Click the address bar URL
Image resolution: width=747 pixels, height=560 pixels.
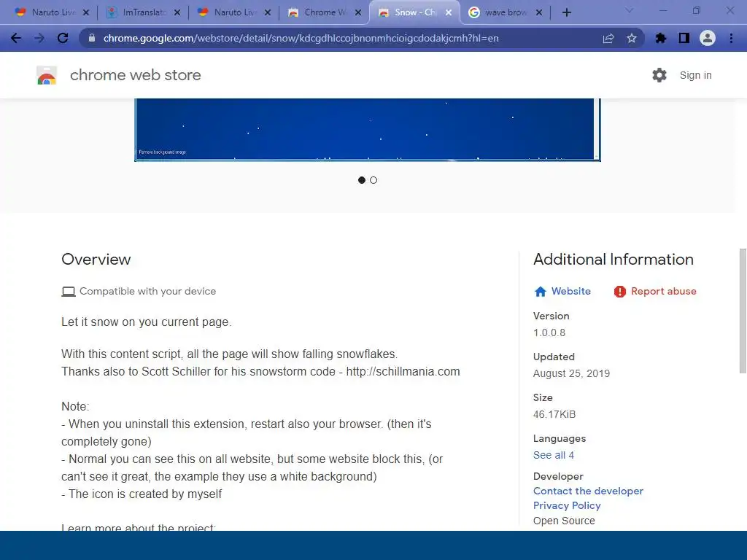(301, 38)
